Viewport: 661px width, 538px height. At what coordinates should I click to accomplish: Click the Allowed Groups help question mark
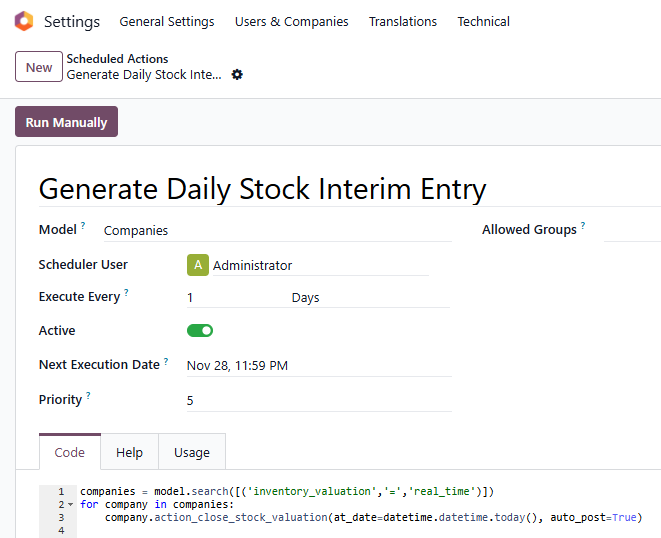583,227
